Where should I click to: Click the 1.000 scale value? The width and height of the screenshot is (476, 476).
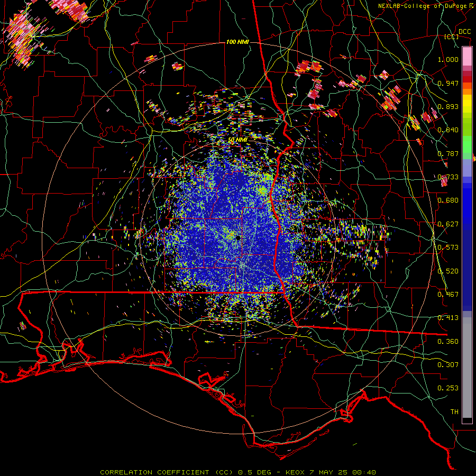click(x=448, y=59)
